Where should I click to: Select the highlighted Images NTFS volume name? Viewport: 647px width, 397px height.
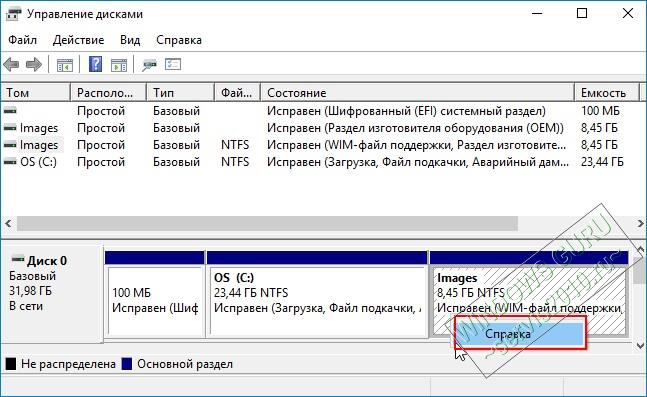[x=39, y=145]
